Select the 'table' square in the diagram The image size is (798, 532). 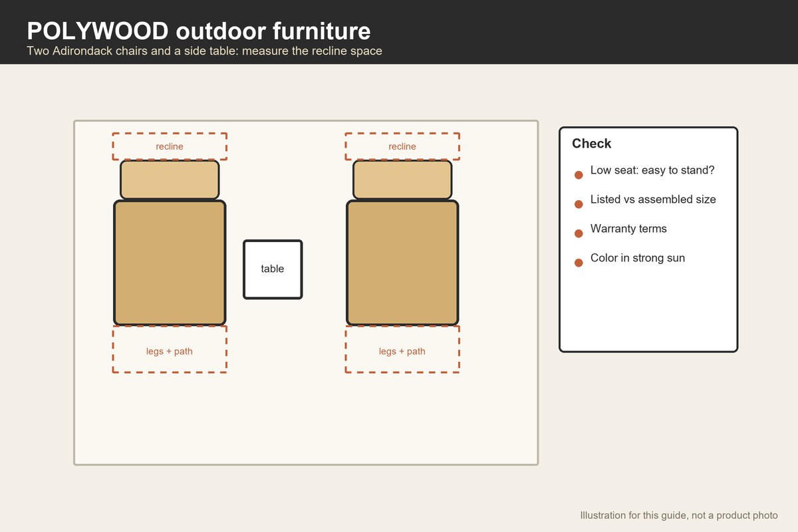(x=273, y=269)
